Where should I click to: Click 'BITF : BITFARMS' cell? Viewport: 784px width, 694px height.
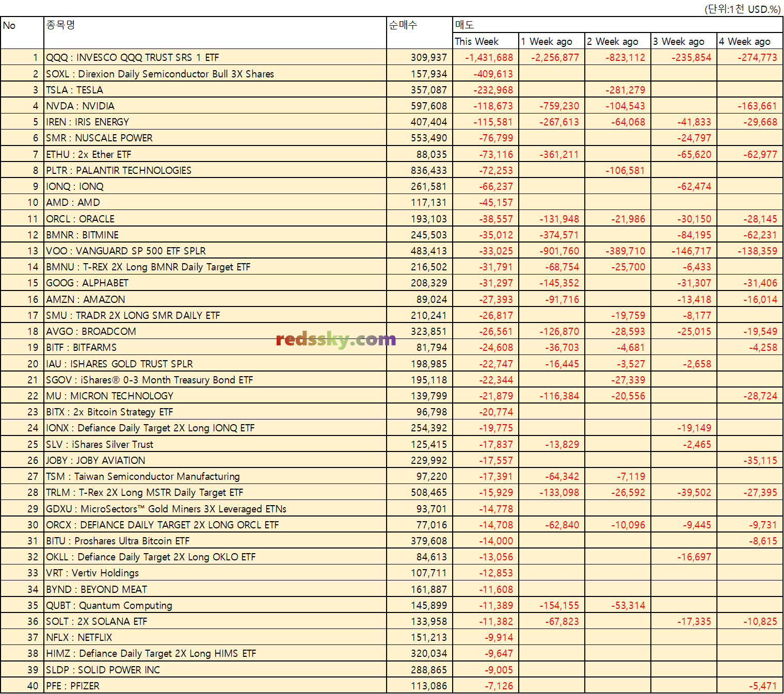pyautogui.click(x=215, y=347)
